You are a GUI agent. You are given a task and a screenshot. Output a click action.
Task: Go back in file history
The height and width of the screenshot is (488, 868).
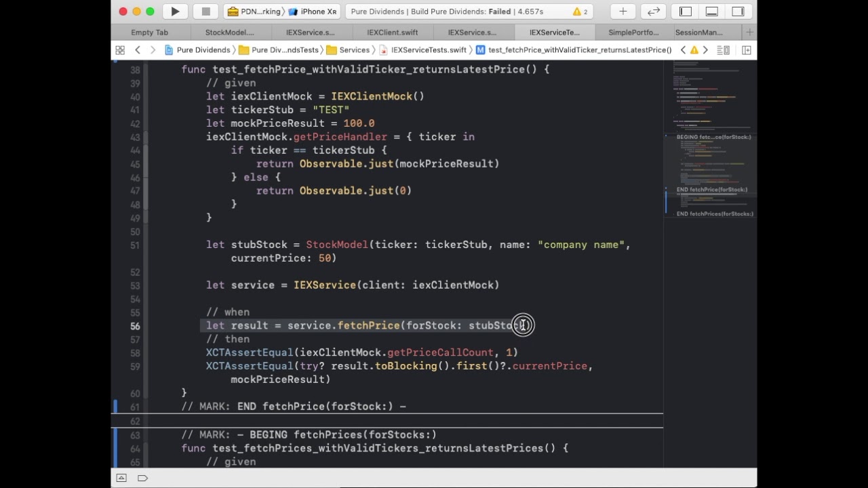coord(137,50)
